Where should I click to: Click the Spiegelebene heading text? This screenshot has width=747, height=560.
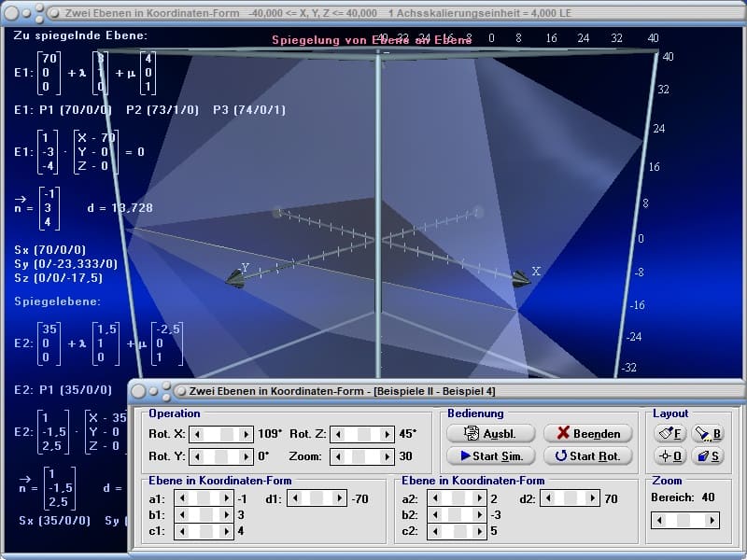(x=57, y=301)
